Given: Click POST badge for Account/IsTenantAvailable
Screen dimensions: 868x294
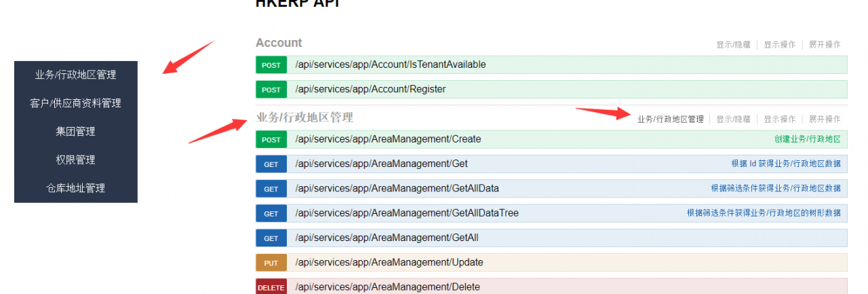Looking at the screenshot, I should [x=271, y=65].
